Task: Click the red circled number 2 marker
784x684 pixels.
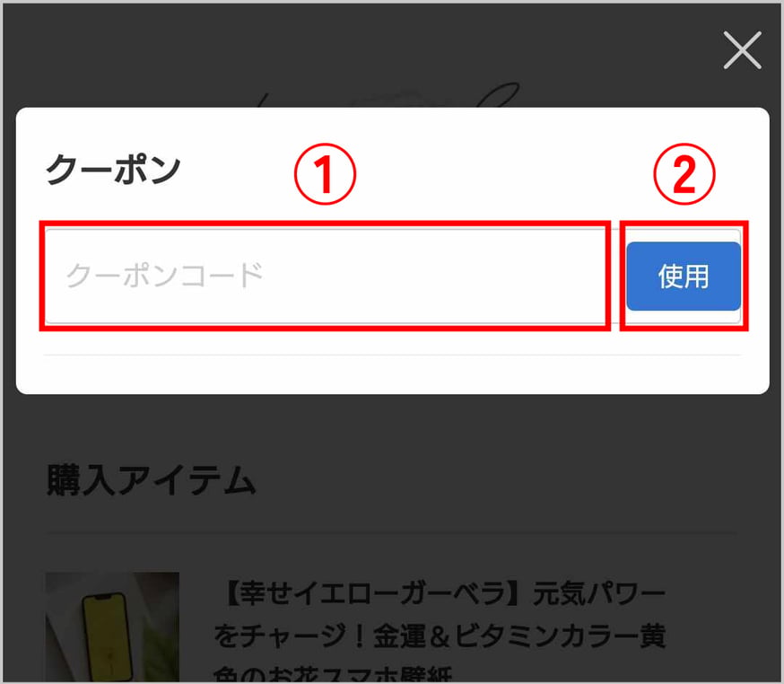Action: click(x=684, y=174)
